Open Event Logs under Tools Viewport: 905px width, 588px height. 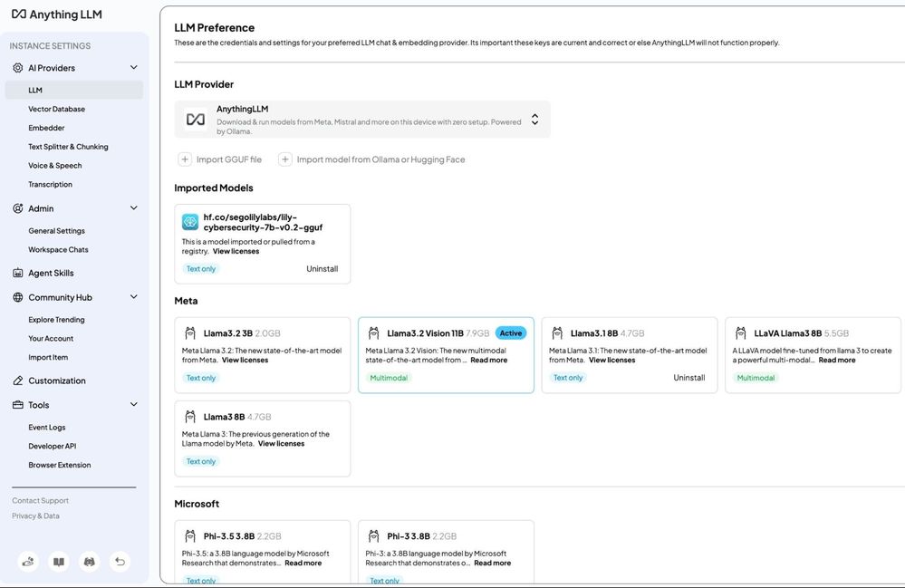point(47,428)
